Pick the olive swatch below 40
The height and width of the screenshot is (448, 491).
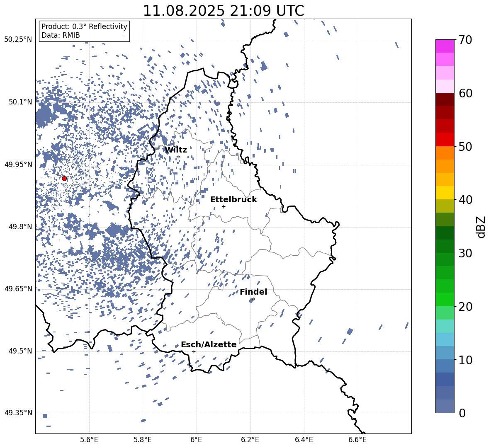(x=445, y=206)
